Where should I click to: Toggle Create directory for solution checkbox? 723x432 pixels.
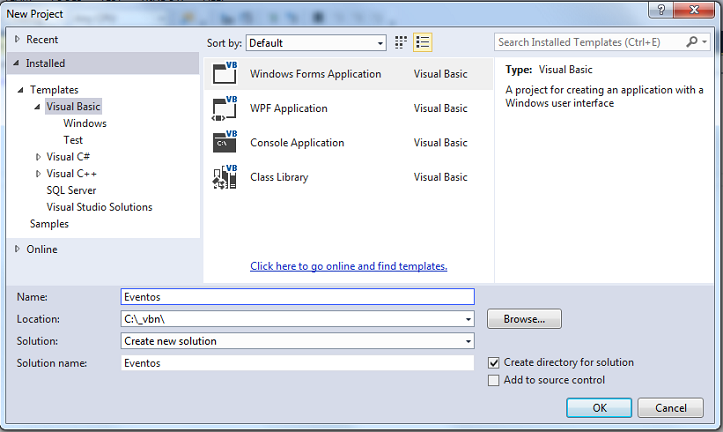(x=493, y=363)
